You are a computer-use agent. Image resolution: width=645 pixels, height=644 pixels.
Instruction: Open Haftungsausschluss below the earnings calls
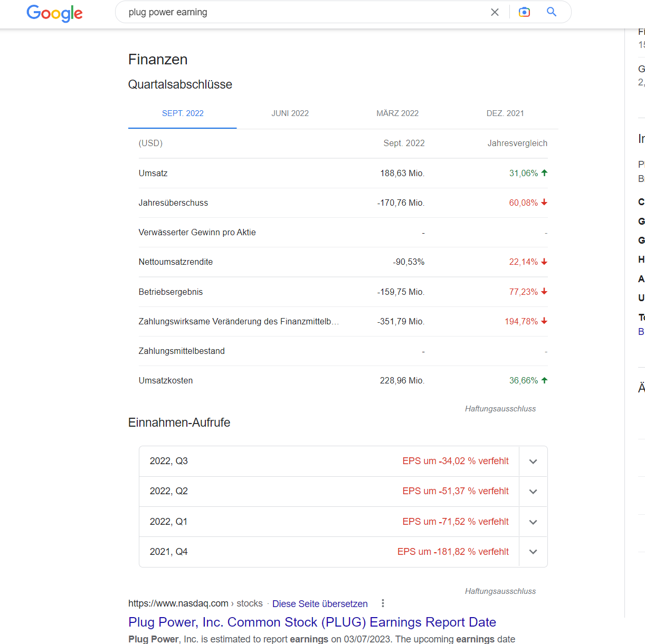point(500,591)
